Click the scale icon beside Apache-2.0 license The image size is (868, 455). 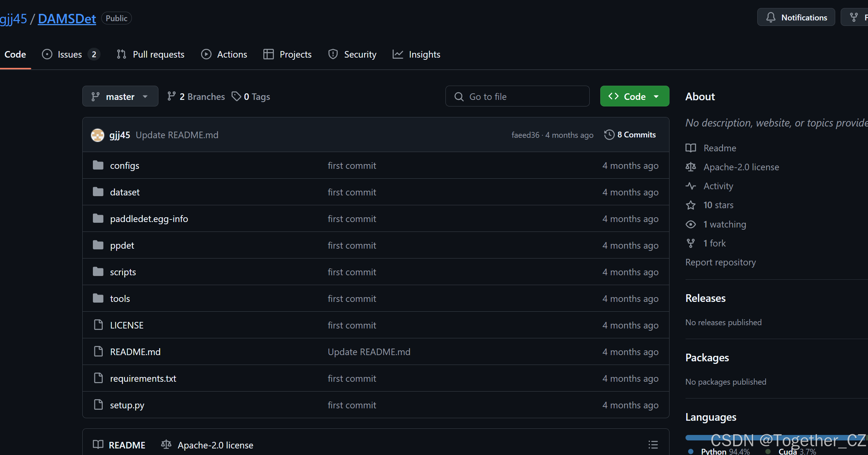[691, 167]
